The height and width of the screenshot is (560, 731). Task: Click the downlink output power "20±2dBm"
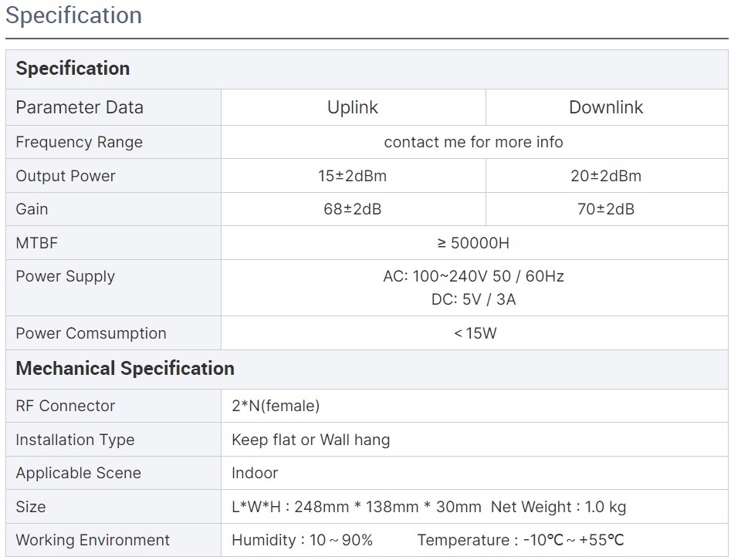pyautogui.click(x=606, y=176)
